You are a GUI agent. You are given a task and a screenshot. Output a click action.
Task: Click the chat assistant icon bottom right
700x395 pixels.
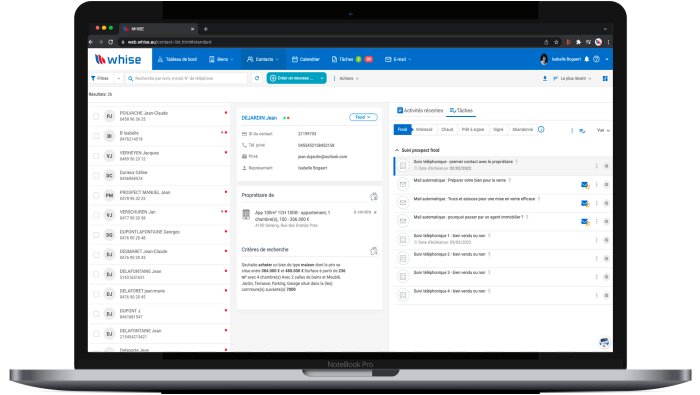604,342
